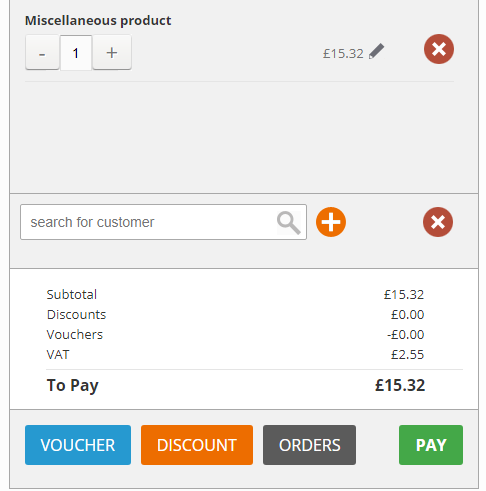Proceed to PAY for the order
Screen dimensions: 486x491
(431, 445)
